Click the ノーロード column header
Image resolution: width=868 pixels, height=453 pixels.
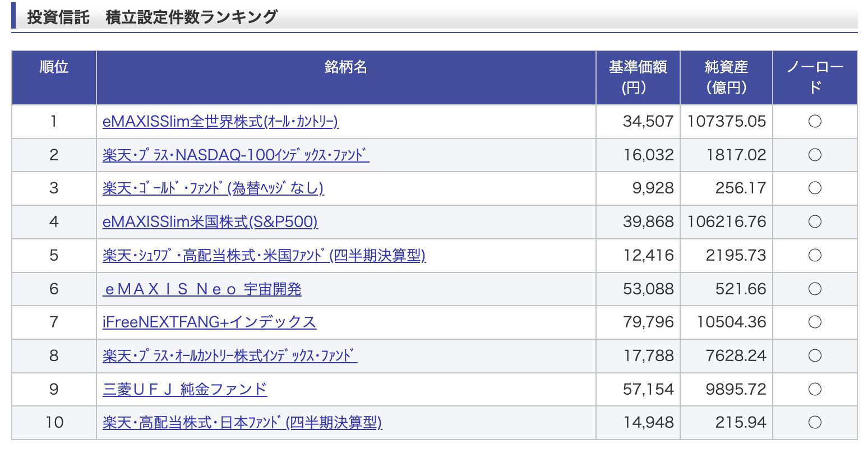[x=815, y=77]
